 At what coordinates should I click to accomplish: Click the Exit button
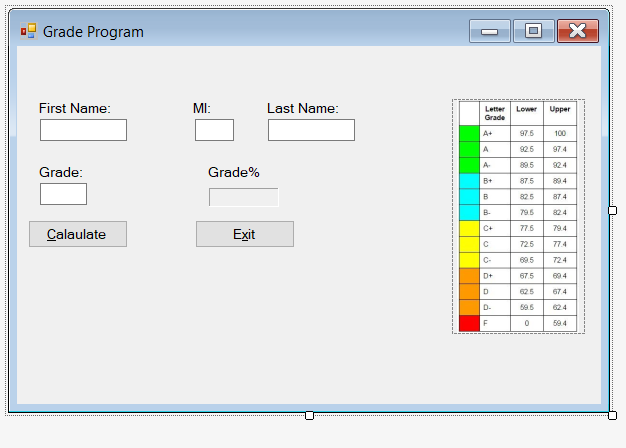point(245,234)
